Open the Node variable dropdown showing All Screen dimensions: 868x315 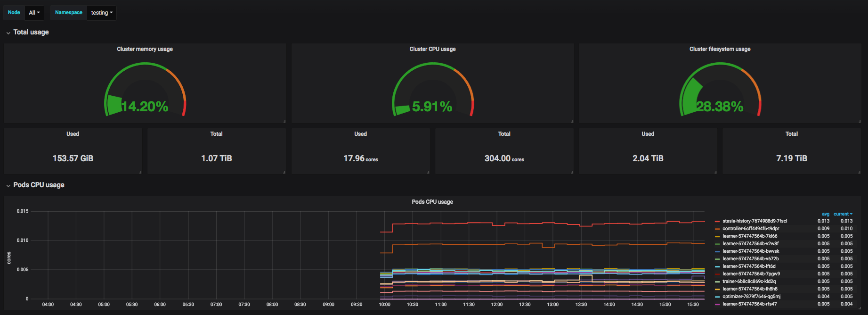34,13
